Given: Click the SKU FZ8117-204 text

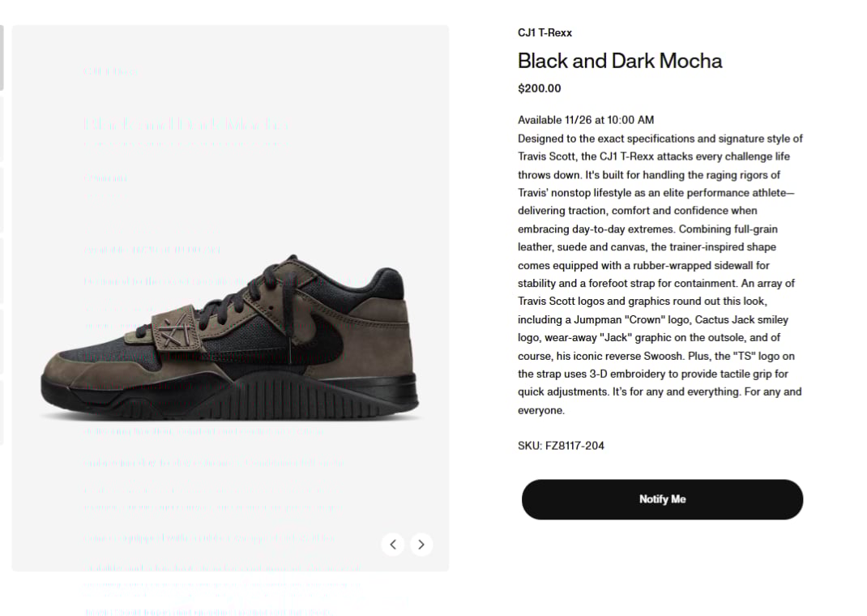Looking at the screenshot, I should tap(561, 446).
